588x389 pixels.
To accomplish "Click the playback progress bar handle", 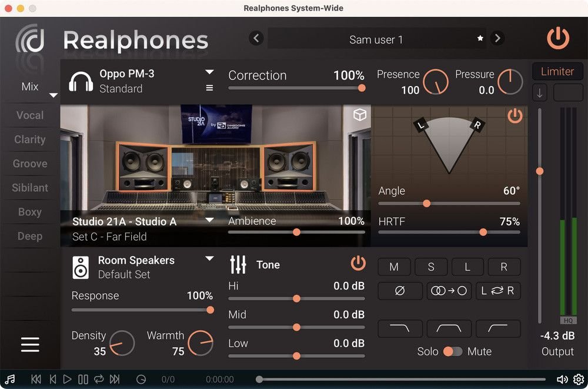I will 259,379.
